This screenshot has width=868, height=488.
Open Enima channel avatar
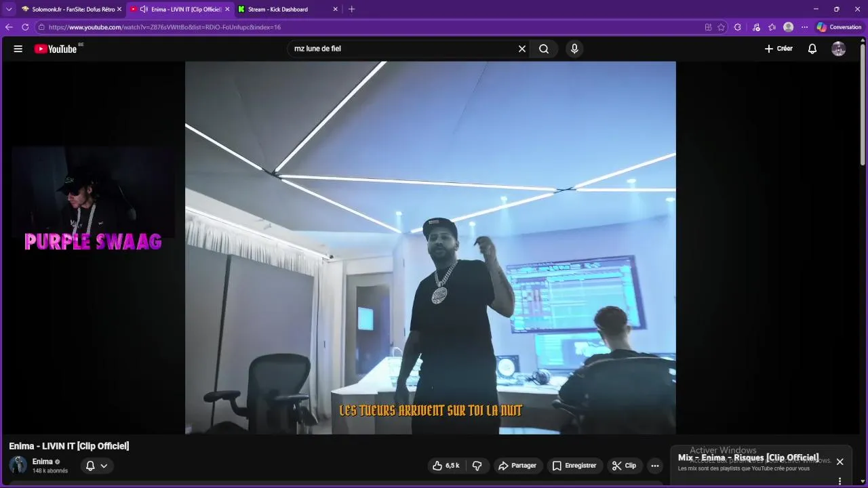click(x=18, y=465)
